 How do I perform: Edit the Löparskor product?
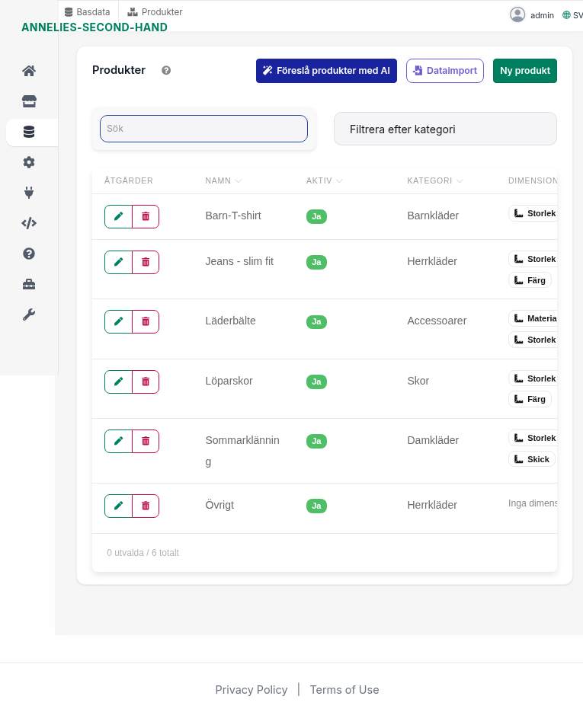coord(118,382)
